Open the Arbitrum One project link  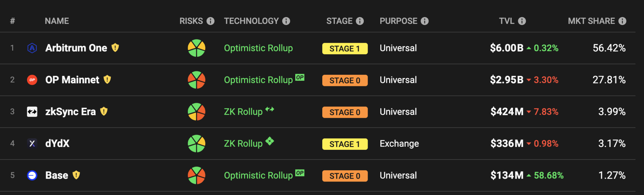pos(76,48)
